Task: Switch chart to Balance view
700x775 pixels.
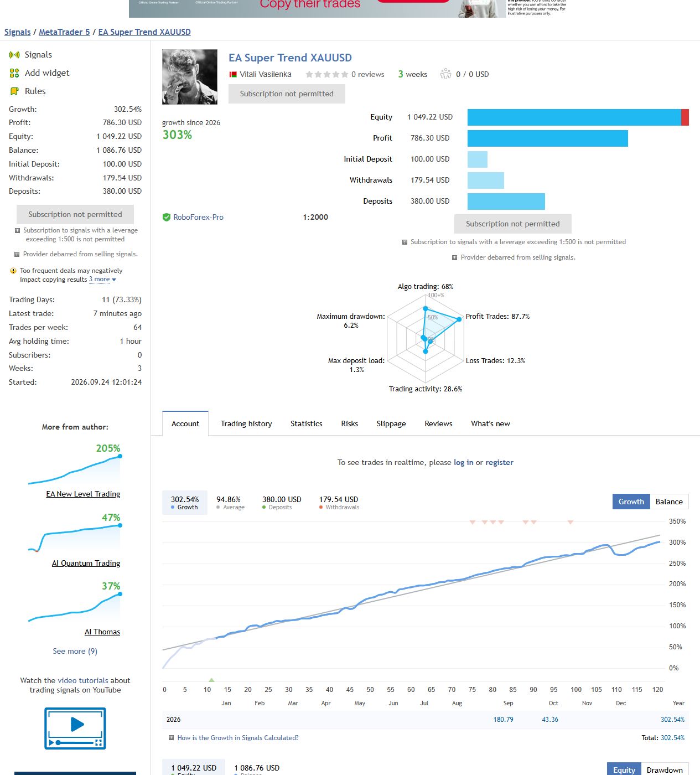Action: pos(669,502)
